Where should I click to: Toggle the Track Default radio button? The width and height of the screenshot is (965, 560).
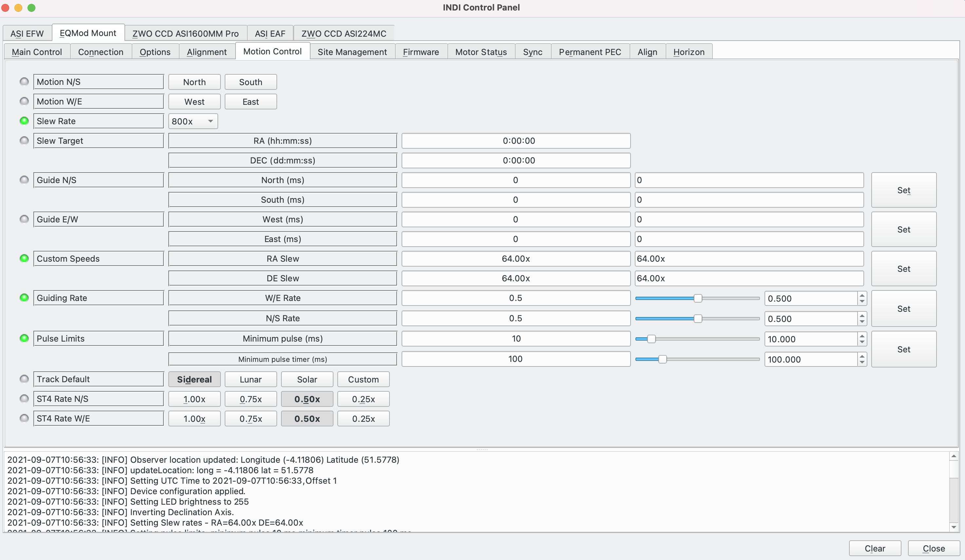tap(24, 379)
